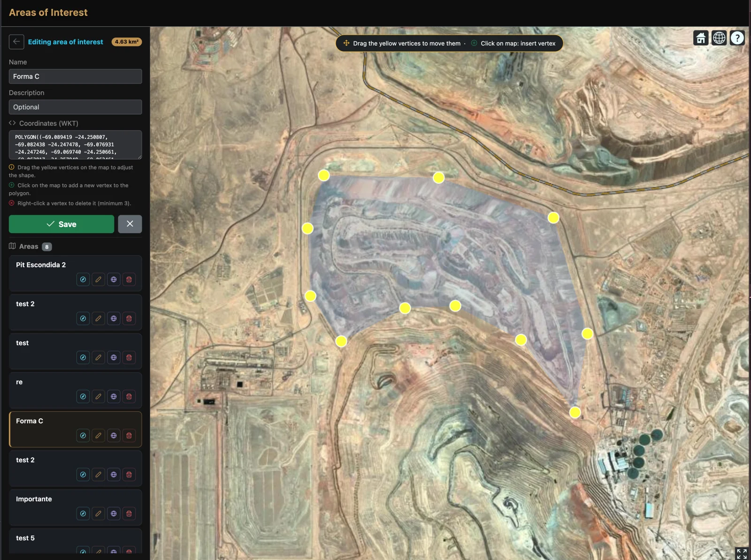Cancel editing with the X button
This screenshot has width=751, height=560.
pyautogui.click(x=130, y=224)
